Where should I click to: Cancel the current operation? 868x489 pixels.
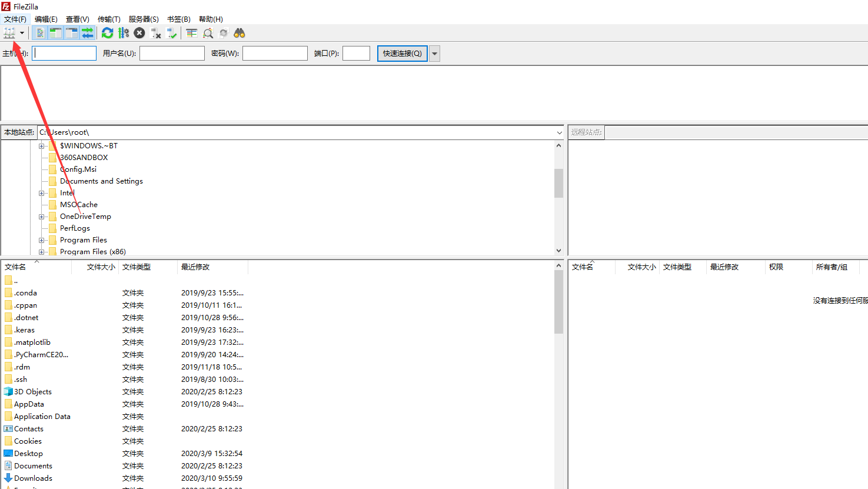click(139, 33)
